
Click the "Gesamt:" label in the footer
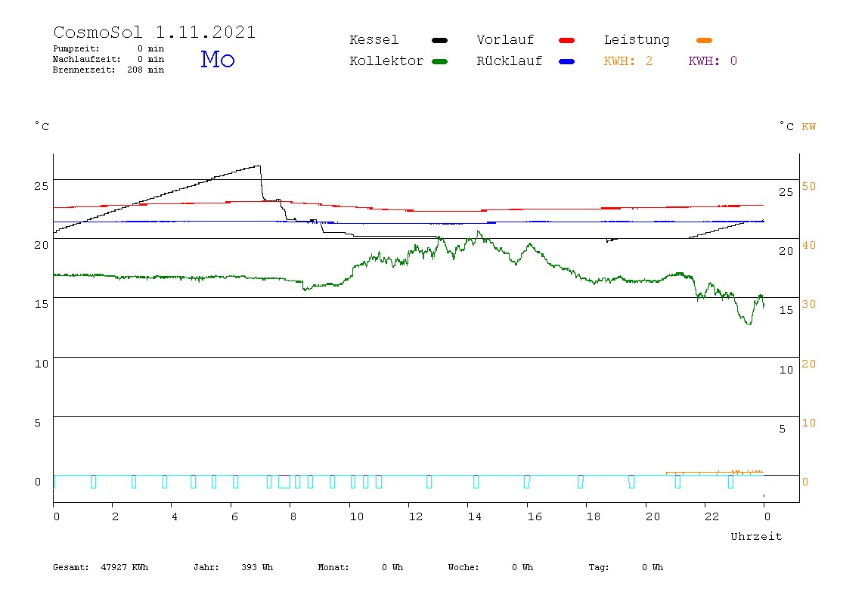click(x=71, y=567)
